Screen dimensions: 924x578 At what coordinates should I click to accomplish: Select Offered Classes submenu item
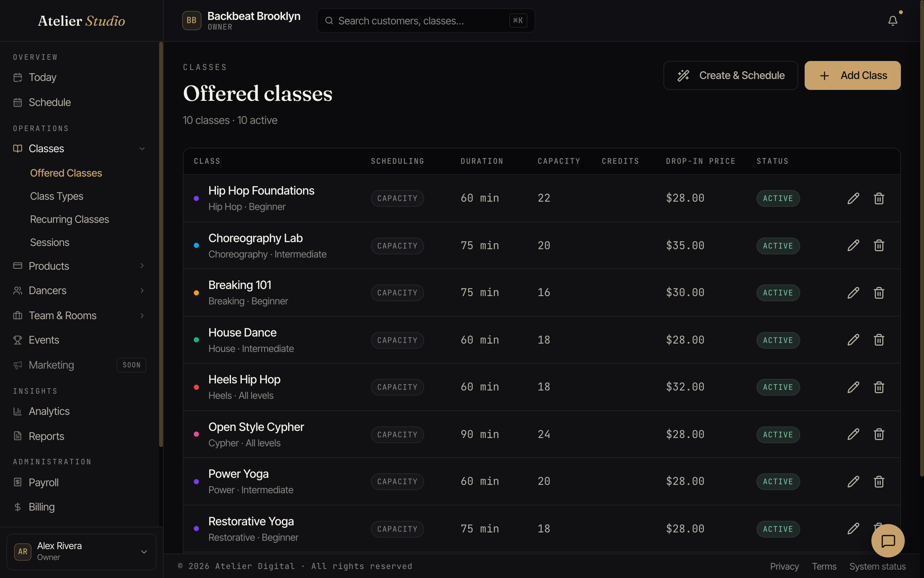click(x=66, y=173)
